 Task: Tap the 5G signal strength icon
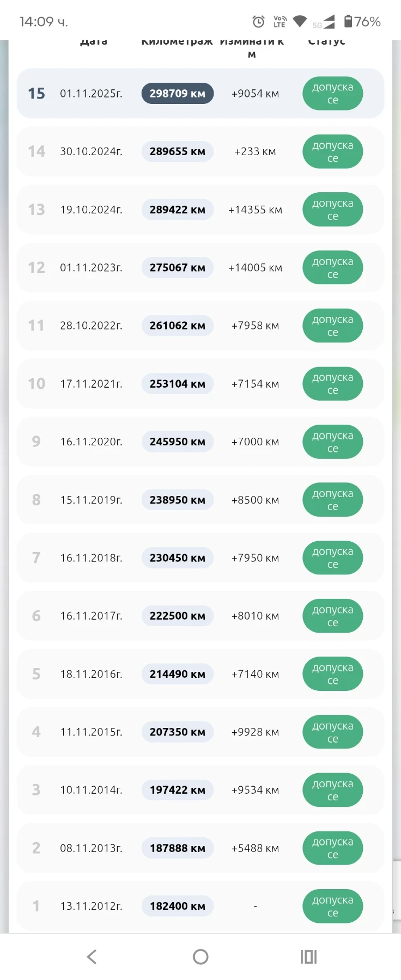(x=324, y=23)
